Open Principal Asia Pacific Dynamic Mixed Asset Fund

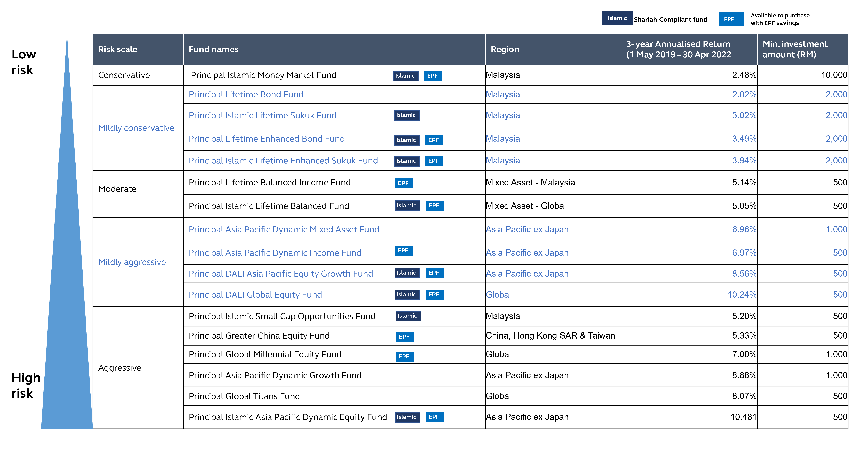click(284, 230)
